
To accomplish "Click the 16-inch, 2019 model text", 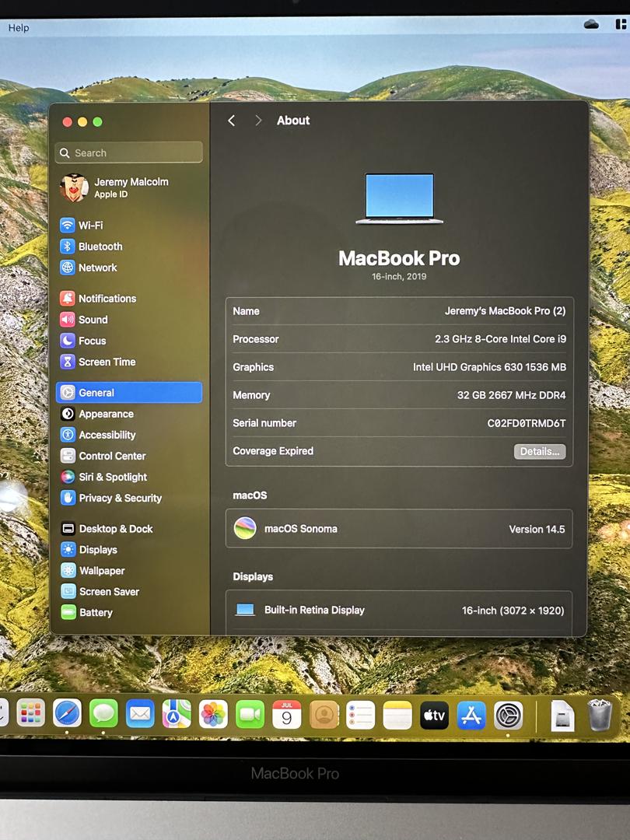I will click(399, 276).
